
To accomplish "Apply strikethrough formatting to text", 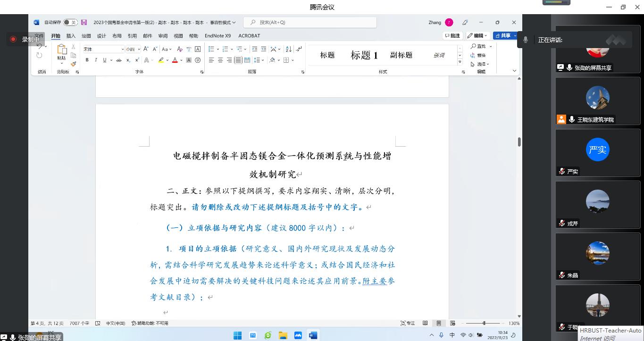I will (119, 60).
